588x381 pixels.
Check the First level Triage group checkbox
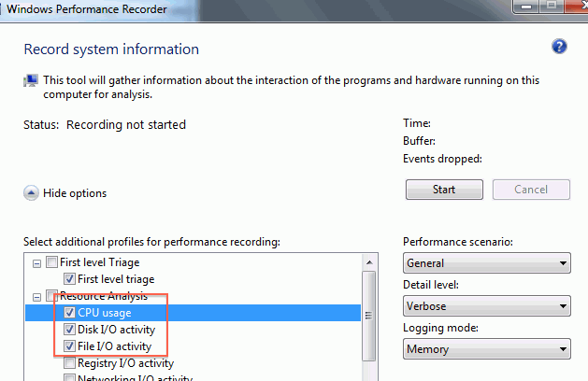point(51,261)
